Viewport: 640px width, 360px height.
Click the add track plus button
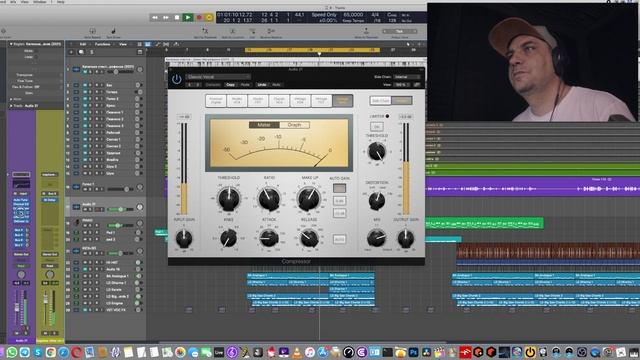pos(71,52)
